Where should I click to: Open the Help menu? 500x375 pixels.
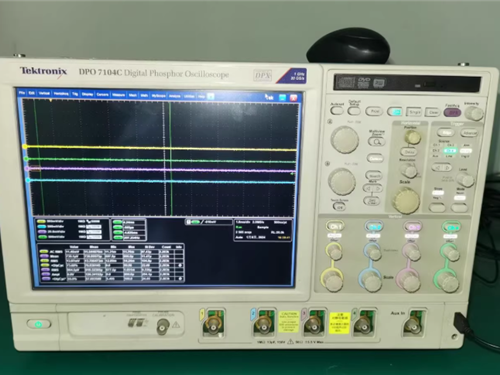(201, 97)
